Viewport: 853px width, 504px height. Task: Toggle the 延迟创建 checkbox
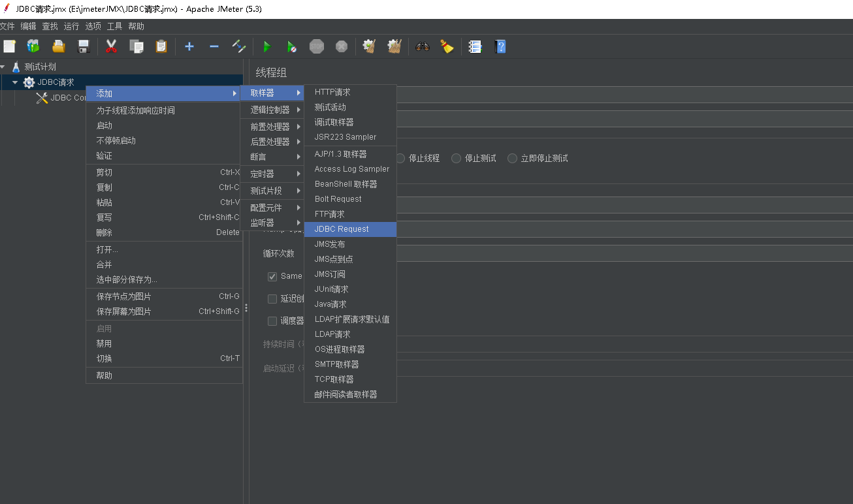(272, 298)
